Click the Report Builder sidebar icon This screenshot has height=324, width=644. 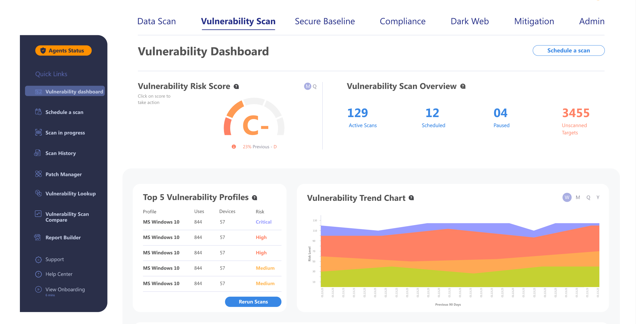click(38, 237)
